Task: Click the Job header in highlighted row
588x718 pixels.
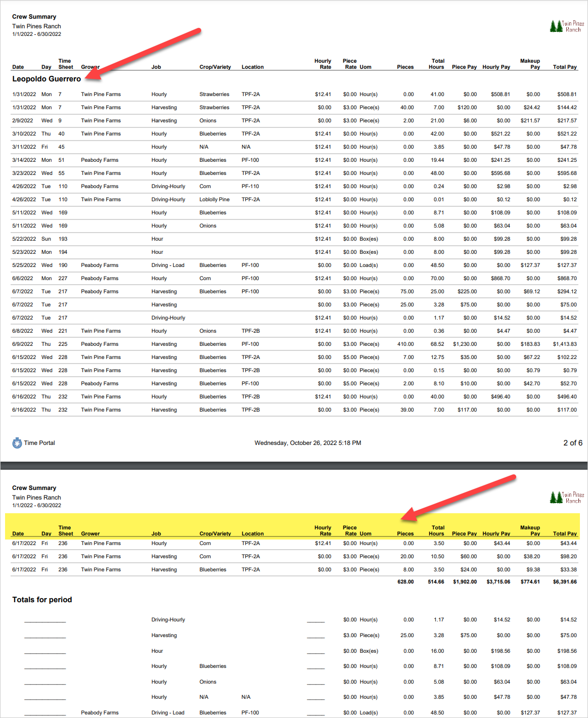Action: click(156, 533)
